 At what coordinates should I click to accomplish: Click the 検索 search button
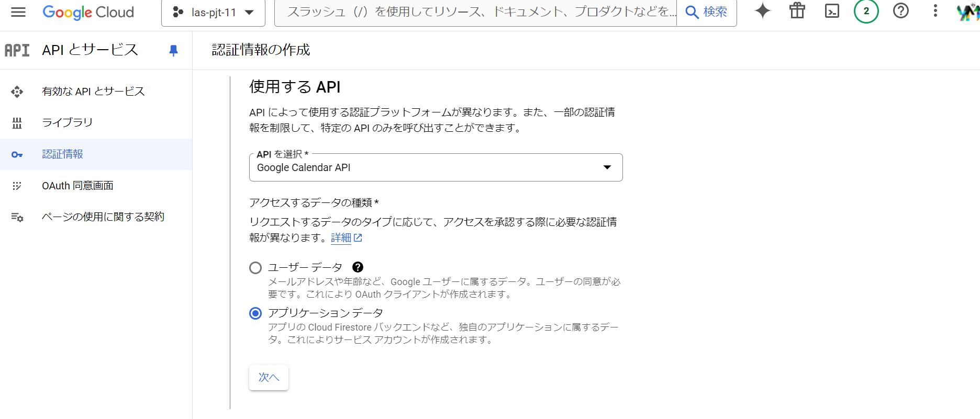[x=707, y=12]
